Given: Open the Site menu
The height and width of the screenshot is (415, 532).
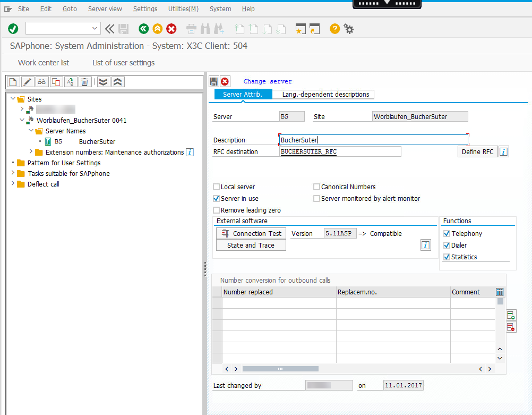Looking at the screenshot, I should (x=23, y=9).
